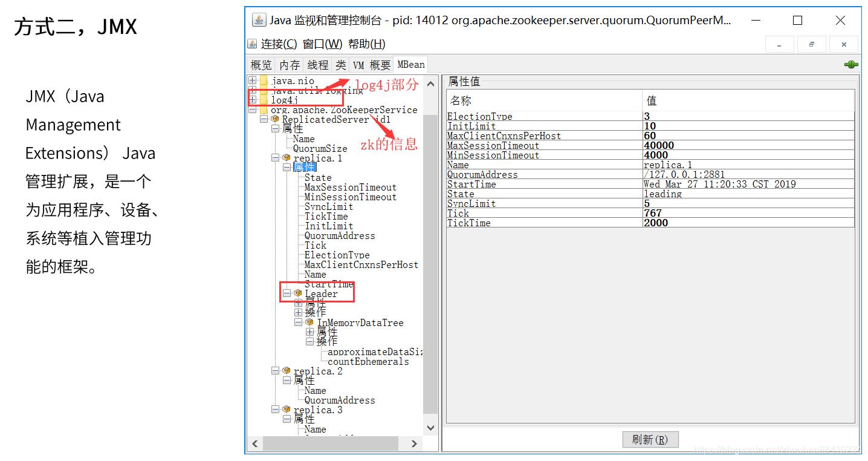Select the highlighted 属性 under replica.1
Screen dimensions: 868x461
(x=304, y=167)
